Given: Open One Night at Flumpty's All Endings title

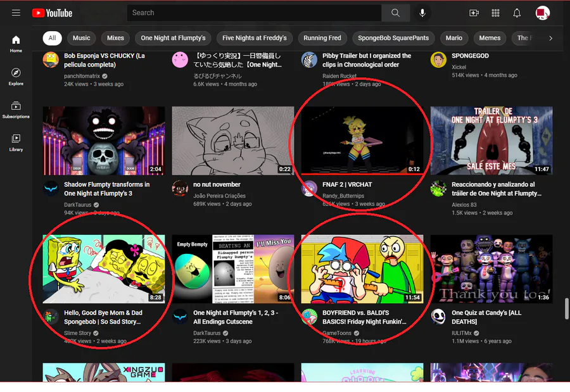Looking at the screenshot, I should point(236,317).
